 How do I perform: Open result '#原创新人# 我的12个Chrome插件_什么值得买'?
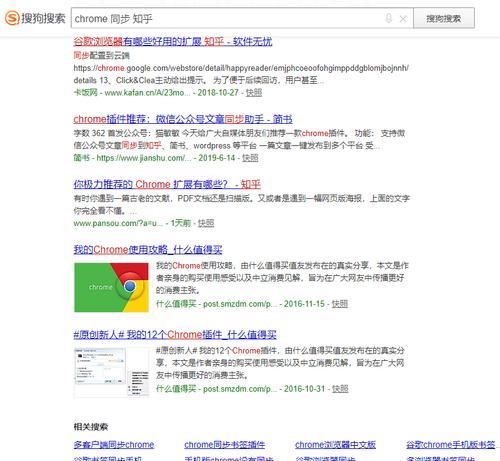175,334
